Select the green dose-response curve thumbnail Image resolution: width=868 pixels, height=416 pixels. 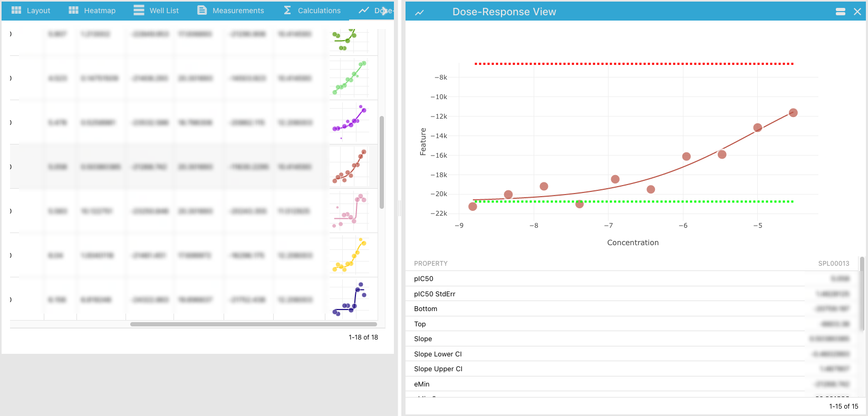tap(349, 78)
